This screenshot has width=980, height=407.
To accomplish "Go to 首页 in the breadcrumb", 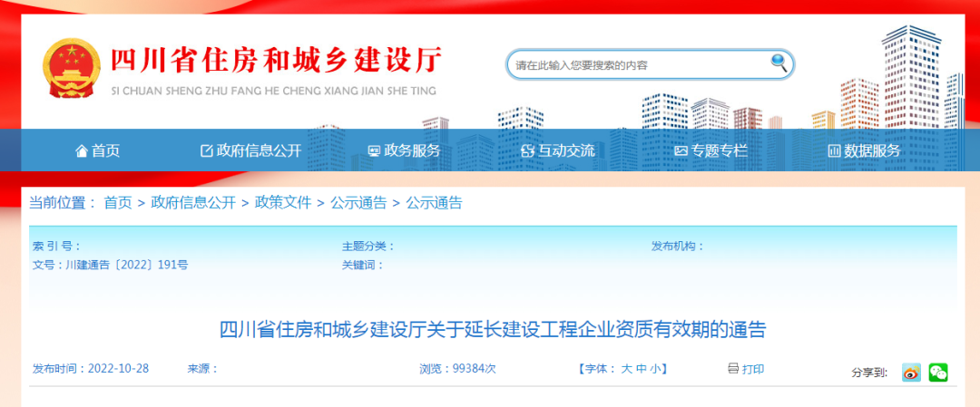I will point(117,203).
